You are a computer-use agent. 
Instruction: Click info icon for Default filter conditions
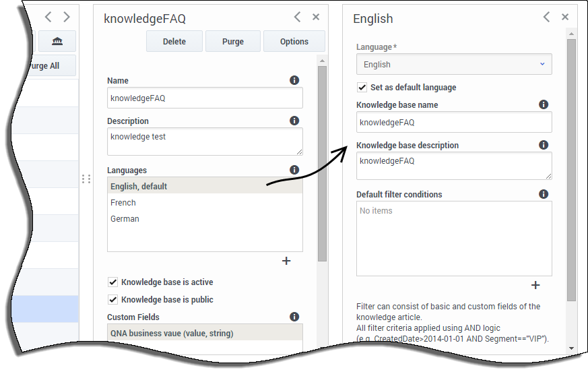coord(544,194)
